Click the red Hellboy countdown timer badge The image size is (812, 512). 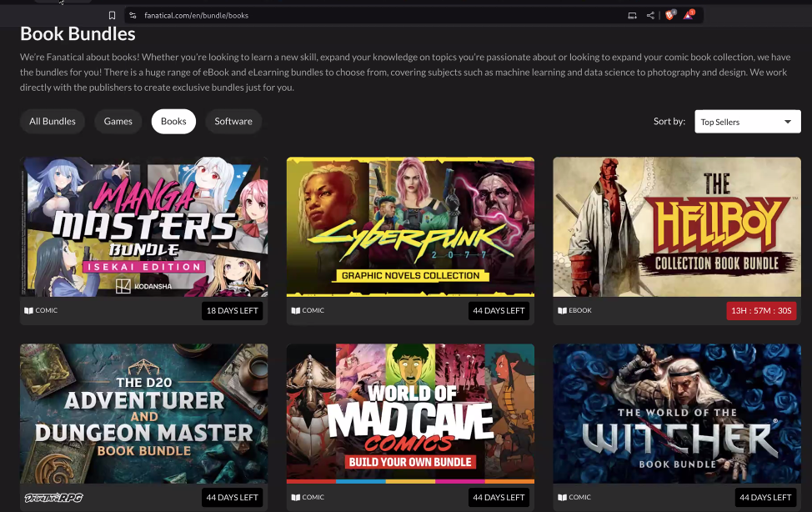point(761,310)
